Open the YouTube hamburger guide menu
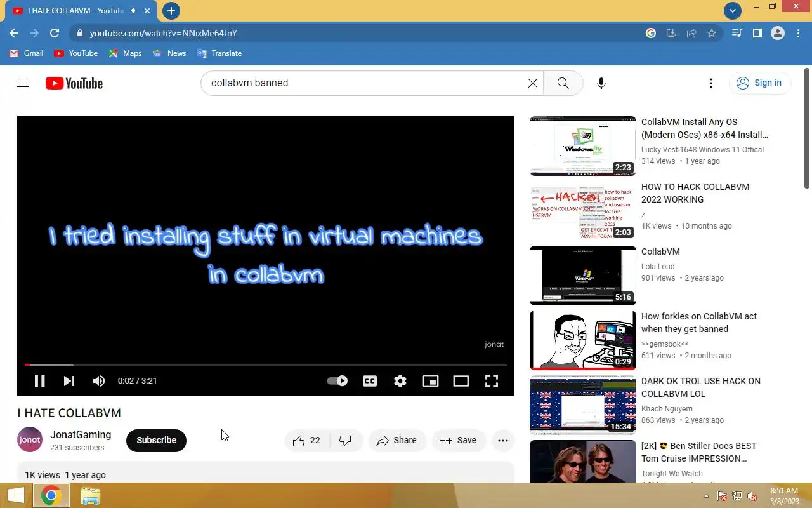 pyautogui.click(x=23, y=83)
